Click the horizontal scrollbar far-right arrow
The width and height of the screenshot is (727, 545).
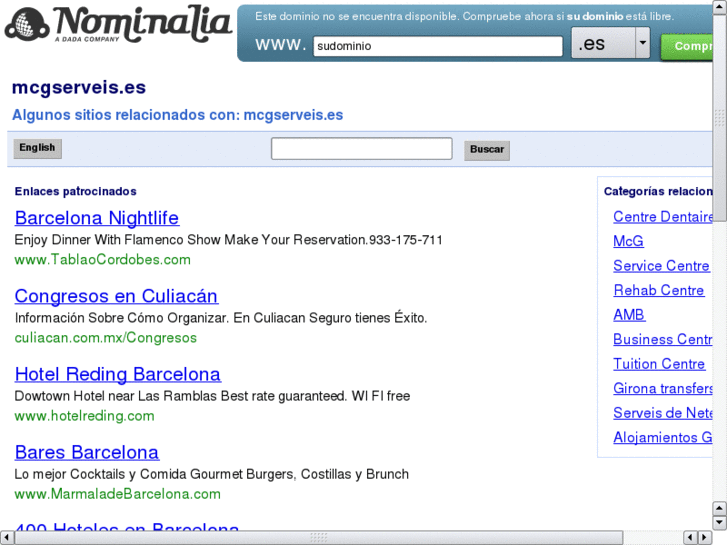(x=705, y=537)
